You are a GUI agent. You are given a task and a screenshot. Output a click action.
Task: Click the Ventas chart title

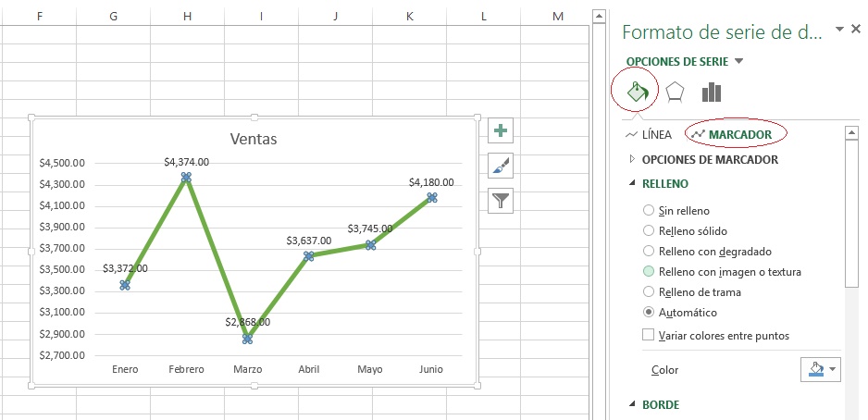[x=254, y=139]
